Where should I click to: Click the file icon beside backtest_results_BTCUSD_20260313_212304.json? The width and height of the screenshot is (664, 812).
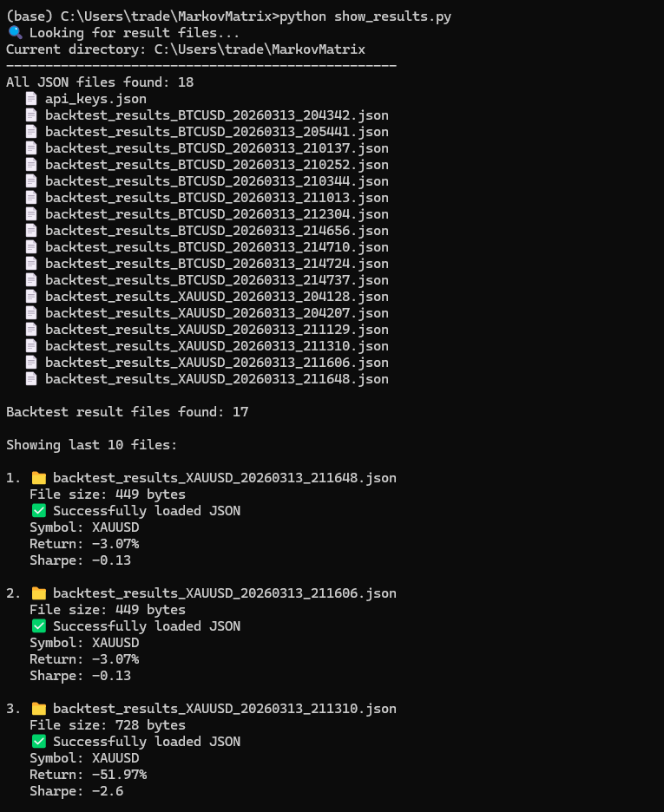pos(31,214)
